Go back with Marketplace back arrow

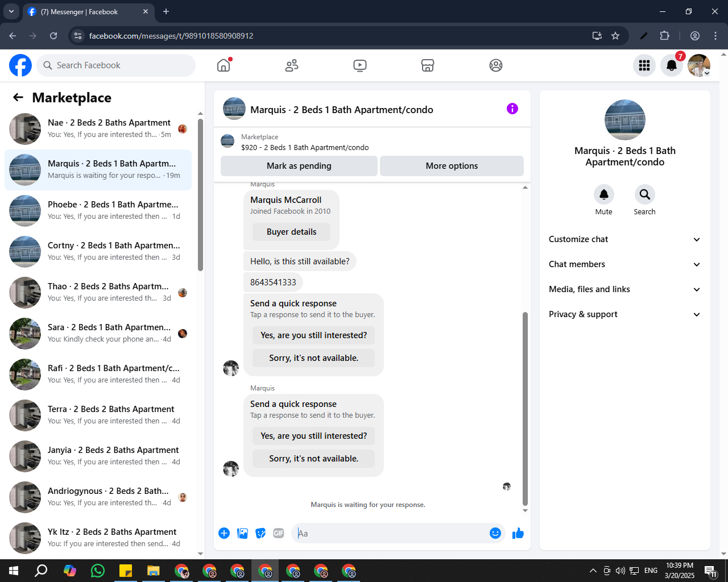tap(18, 97)
